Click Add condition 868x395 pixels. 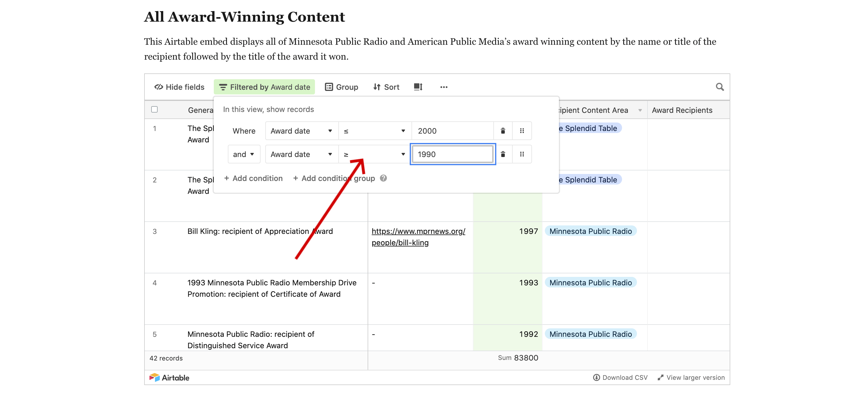[253, 178]
